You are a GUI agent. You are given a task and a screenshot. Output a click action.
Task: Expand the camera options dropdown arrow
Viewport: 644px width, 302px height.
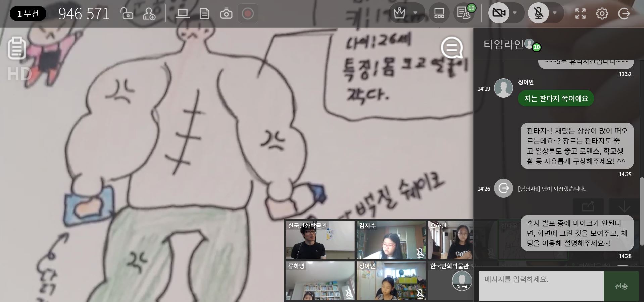tap(515, 13)
